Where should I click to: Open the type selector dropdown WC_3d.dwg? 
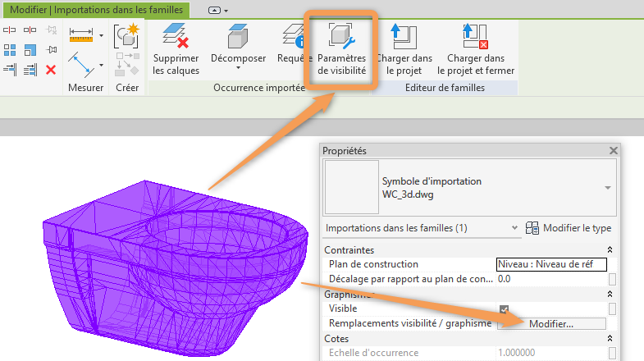coord(607,188)
